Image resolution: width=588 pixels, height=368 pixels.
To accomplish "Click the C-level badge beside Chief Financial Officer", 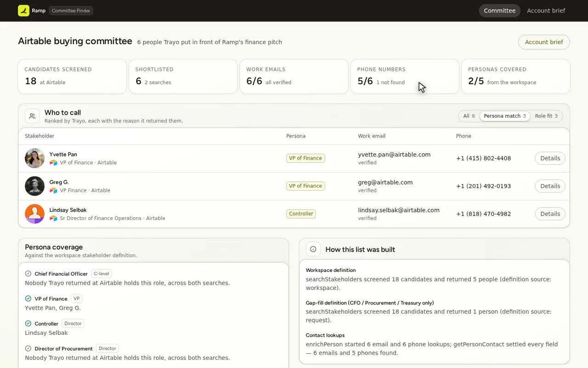I will [x=102, y=274].
